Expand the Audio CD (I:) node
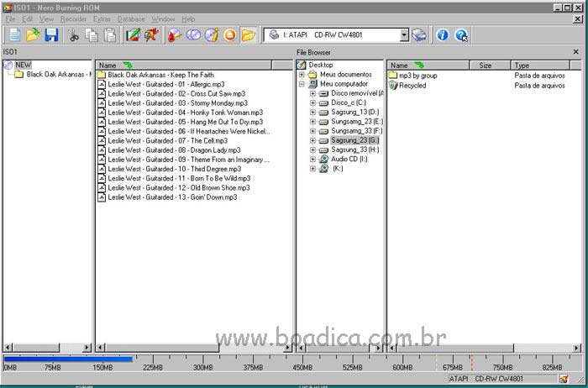Viewport: 588px width, 388px height. point(312,160)
